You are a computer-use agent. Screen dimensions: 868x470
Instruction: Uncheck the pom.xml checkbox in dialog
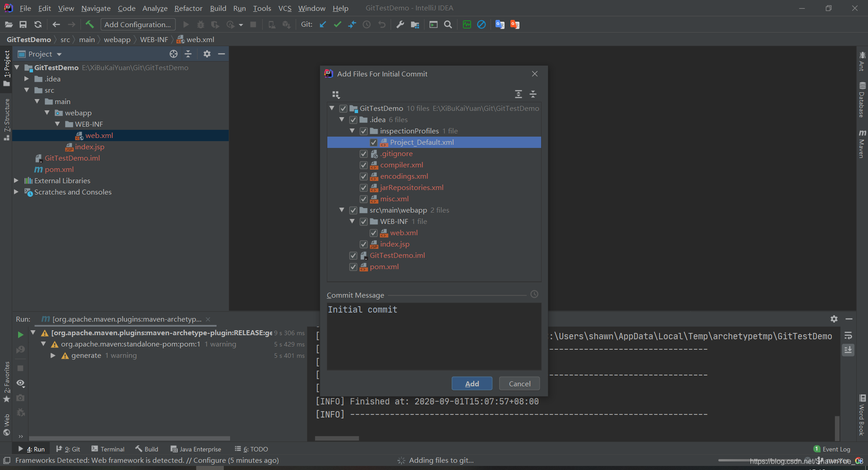pyautogui.click(x=354, y=267)
